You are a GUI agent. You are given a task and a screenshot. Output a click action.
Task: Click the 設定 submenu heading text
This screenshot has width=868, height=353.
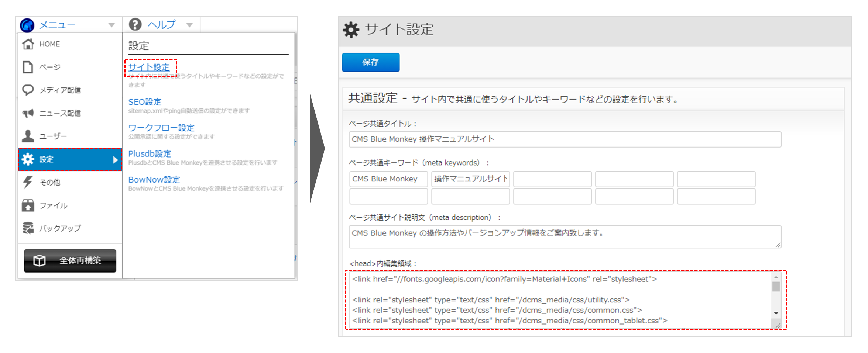[x=139, y=46]
